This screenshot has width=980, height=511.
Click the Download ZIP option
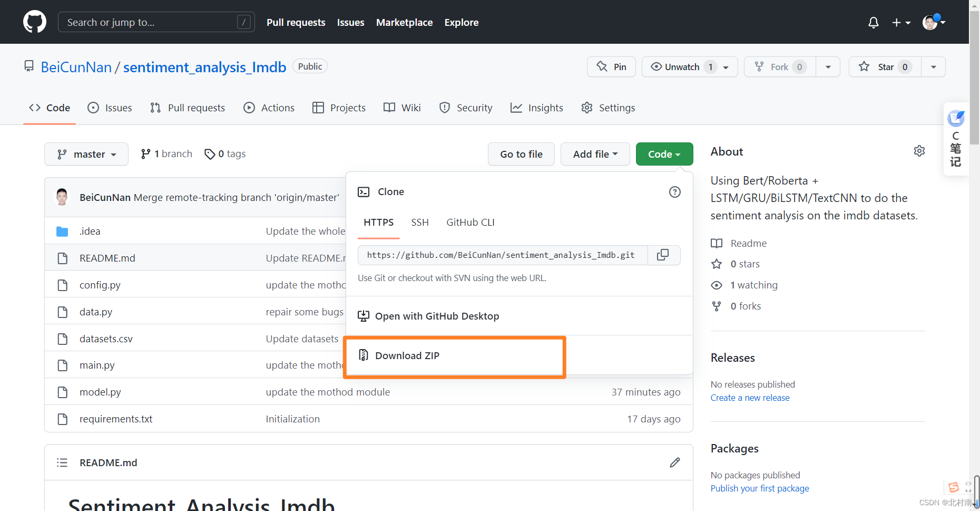point(407,356)
